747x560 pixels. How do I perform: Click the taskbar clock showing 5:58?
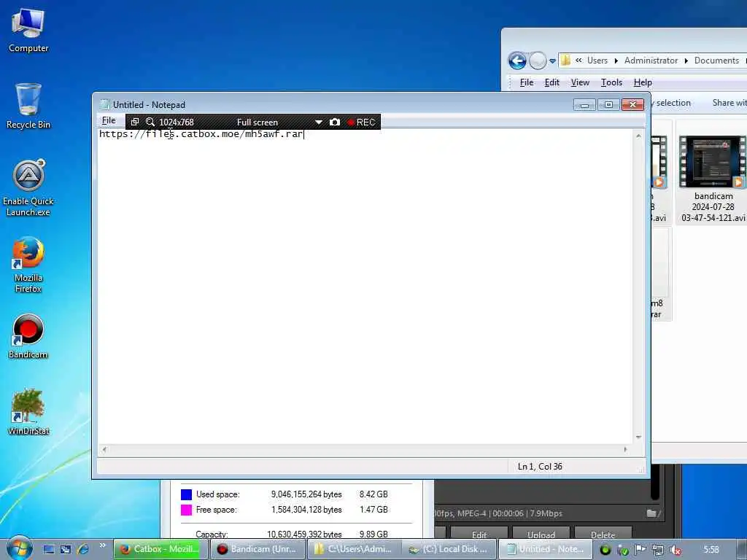(711, 550)
